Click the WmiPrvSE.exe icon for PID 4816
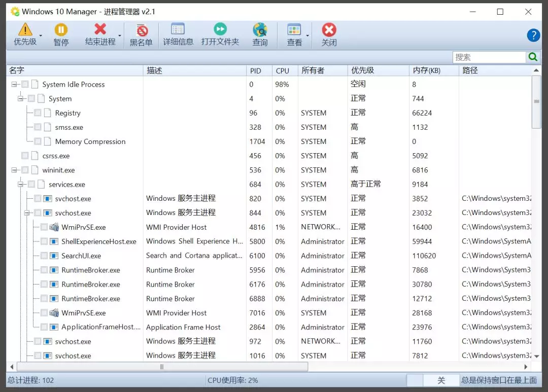 click(x=54, y=227)
